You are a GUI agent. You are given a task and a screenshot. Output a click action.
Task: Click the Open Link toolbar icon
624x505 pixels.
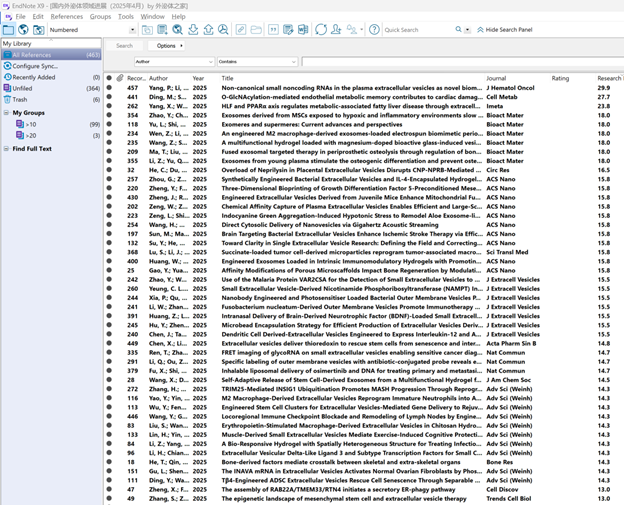click(241, 29)
